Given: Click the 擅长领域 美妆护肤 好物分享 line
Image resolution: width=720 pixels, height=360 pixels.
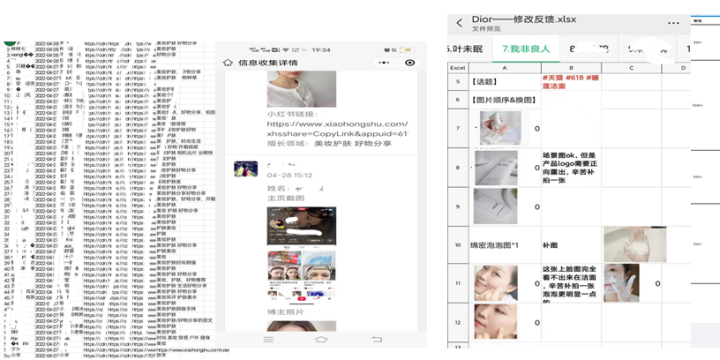Looking at the screenshot, I should (x=329, y=144).
